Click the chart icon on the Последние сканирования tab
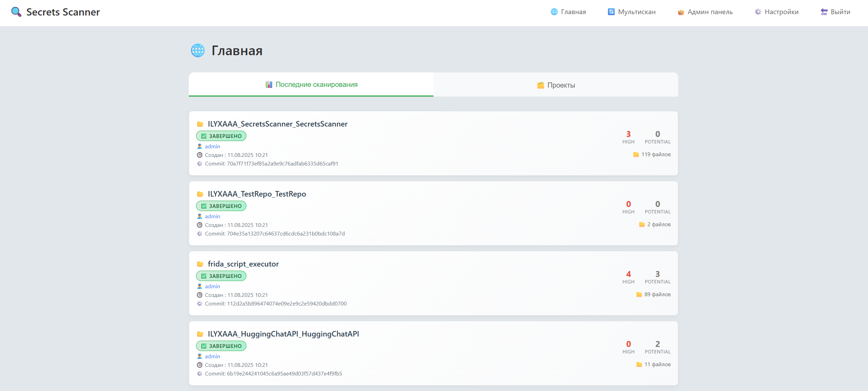Image resolution: width=868 pixels, height=391 pixels. 269,84
